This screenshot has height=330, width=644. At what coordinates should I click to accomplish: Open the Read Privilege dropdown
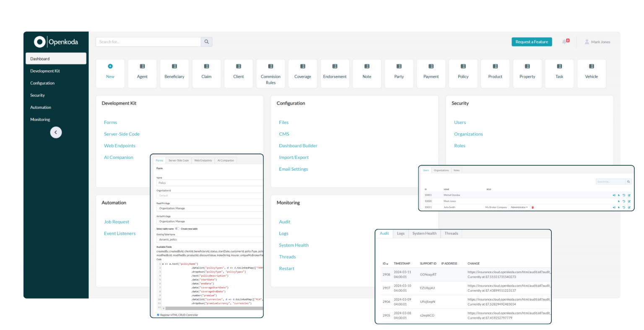pyautogui.click(x=210, y=208)
